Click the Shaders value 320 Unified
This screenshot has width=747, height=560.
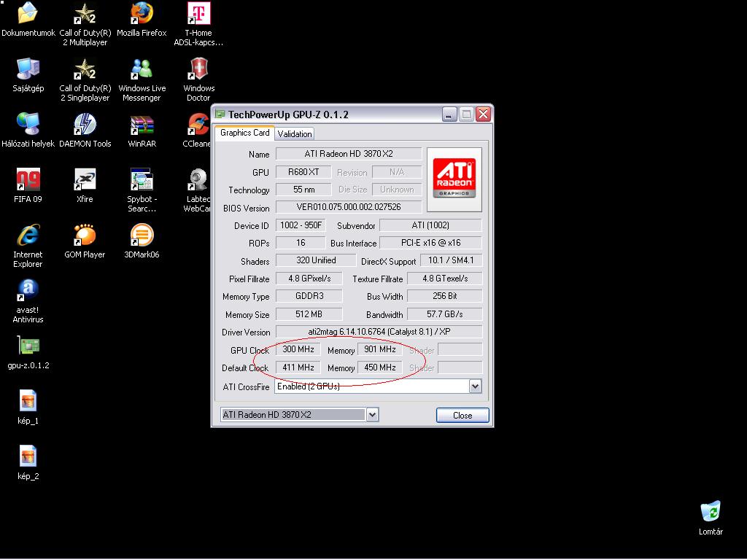pyautogui.click(x=316, y=260)
